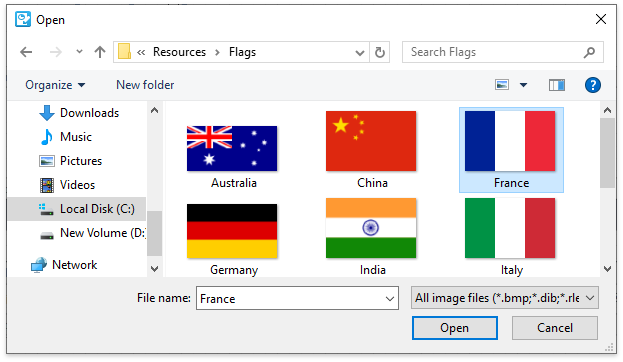Refresh the Flags folder
Screen dimensions: 623x362
380,52
